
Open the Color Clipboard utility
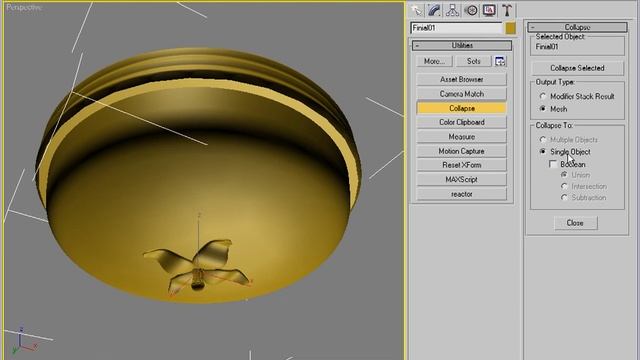462,122
